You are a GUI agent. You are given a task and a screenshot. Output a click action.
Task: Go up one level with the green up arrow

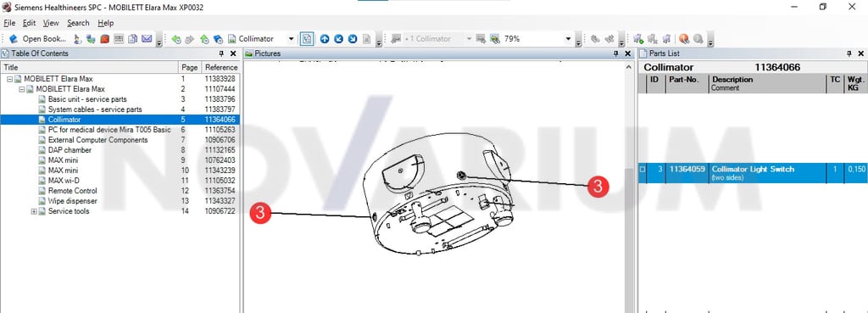coord(204,39)
